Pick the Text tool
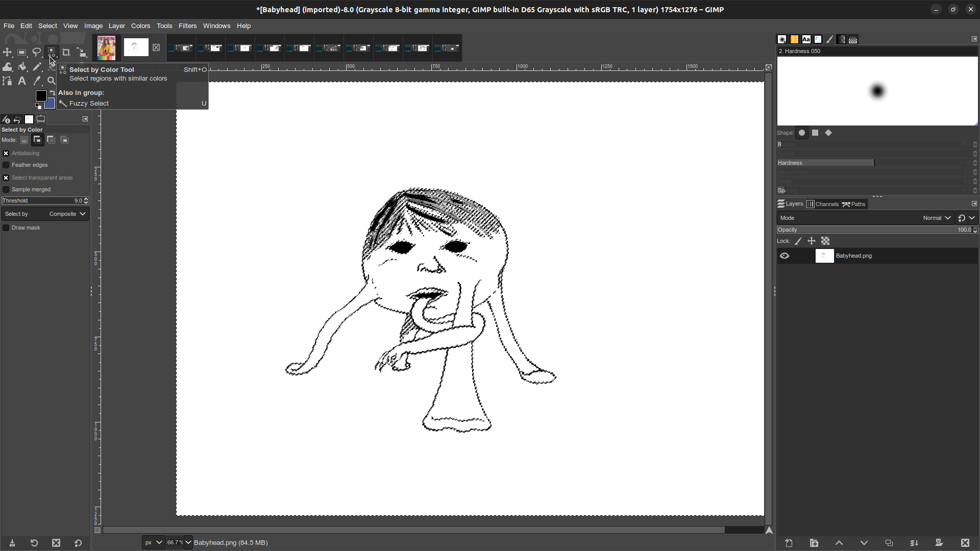The width and height of the screenshot is (980, 551). pyautogui.click(x=22, y=81)
